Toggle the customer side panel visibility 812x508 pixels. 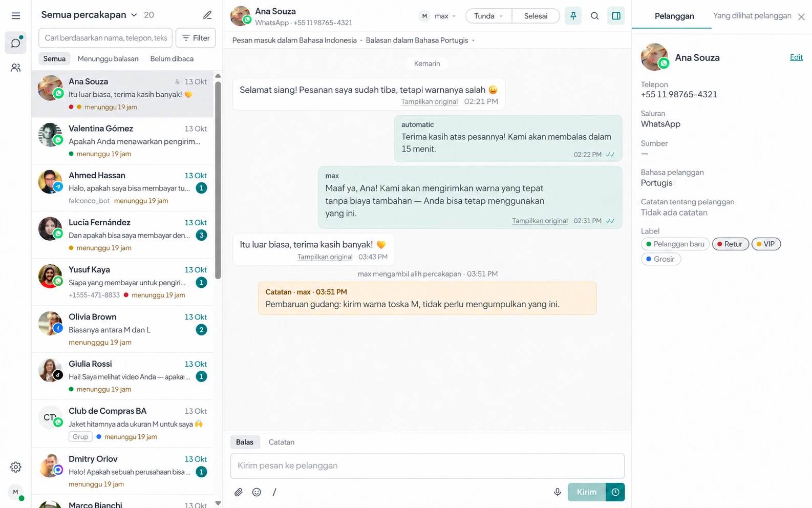(616, 16)
